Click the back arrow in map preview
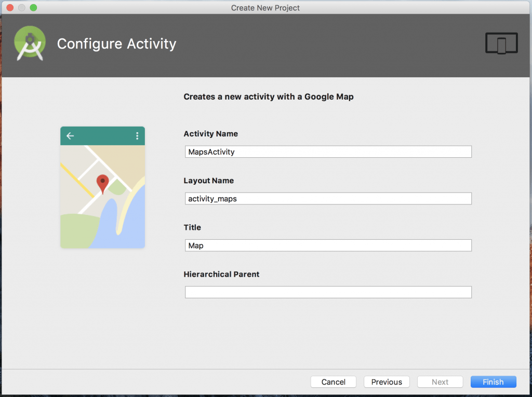The height and width of the screenshot is (397, 532). point(70,136)
